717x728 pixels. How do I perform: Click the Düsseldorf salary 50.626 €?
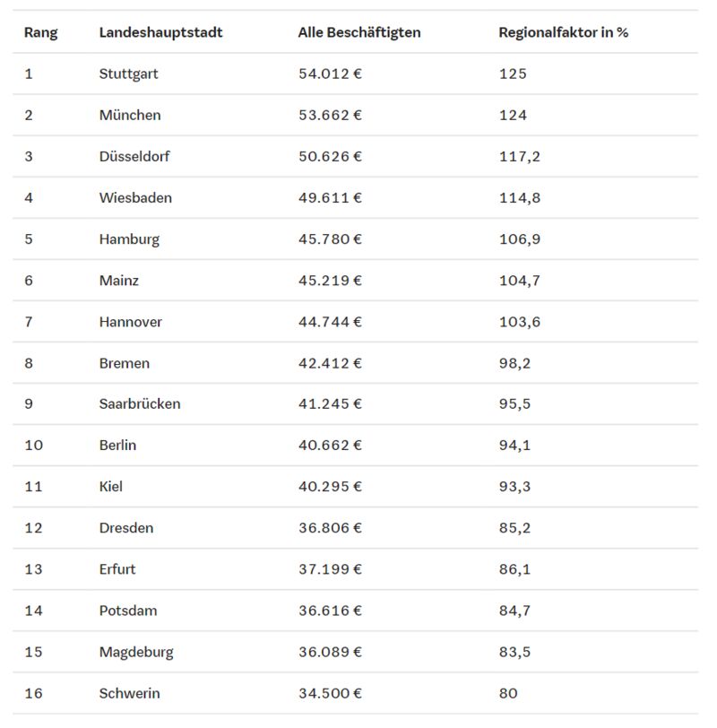point(330,157)
